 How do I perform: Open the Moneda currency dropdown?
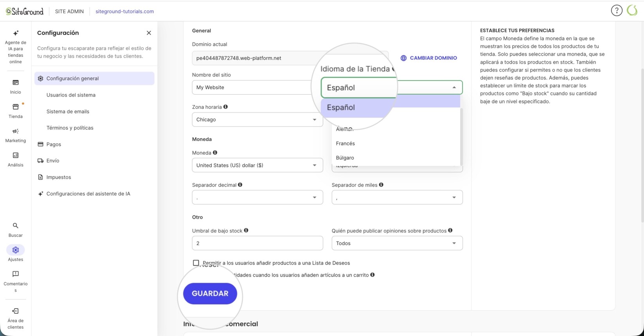pos(257,165)
